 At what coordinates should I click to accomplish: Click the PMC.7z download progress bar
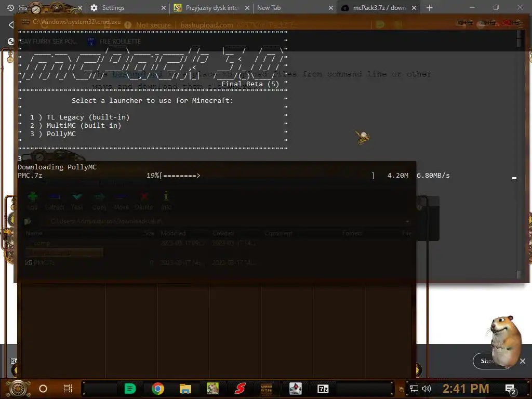pos(267,176)
